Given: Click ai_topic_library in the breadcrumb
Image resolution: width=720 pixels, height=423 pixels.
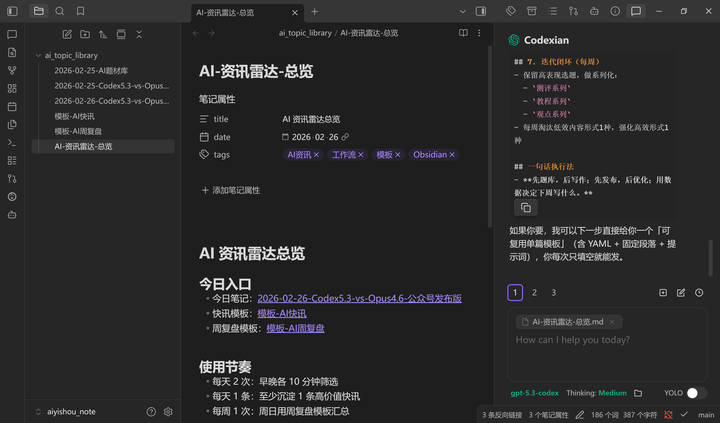Looking at the screenshot, I should [305, 33].
